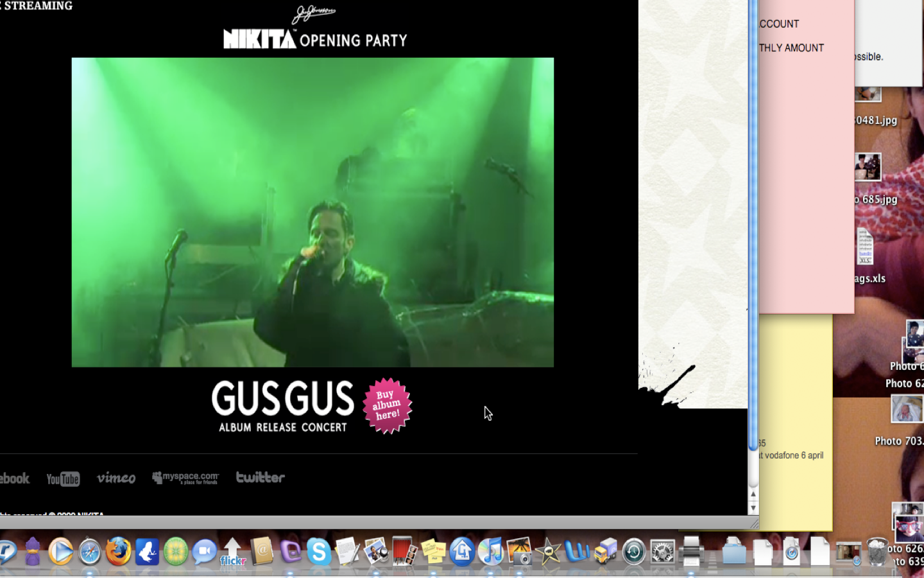The height and width of the screenshot is (578, 924).
Task: Open the YouTube link in footer
Action: [63, 478]
